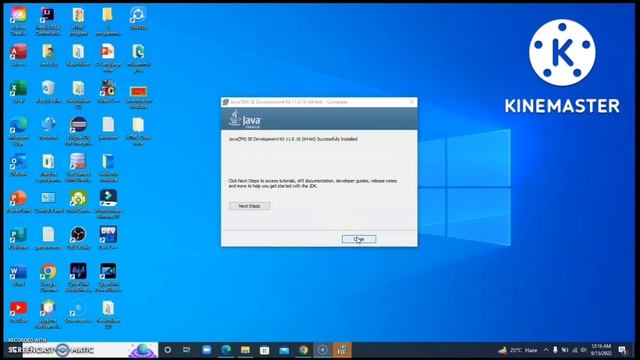This screenshot has width=640, height=360.
Task: Show hidden system tray icons
Action: click(x=546, y=350)
